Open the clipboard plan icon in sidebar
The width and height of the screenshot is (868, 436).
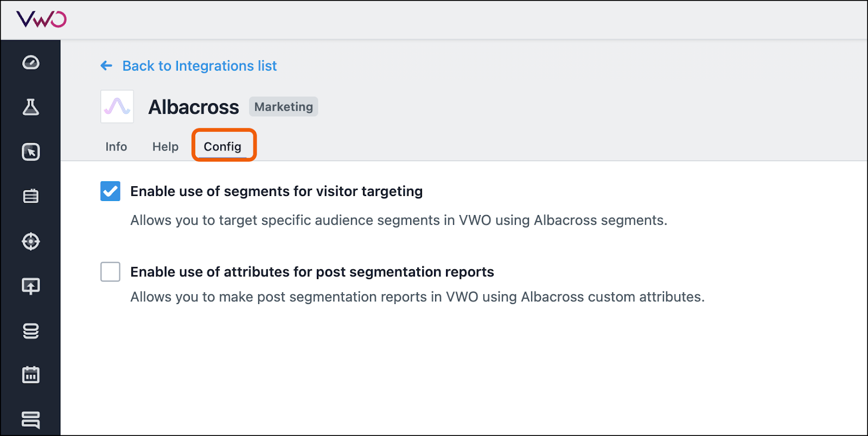[31, 196]
